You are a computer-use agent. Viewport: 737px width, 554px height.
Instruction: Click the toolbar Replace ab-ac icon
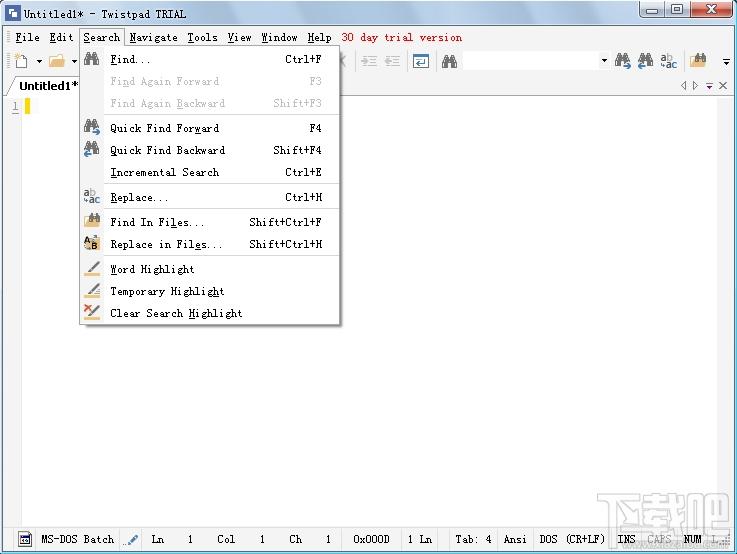668,61
